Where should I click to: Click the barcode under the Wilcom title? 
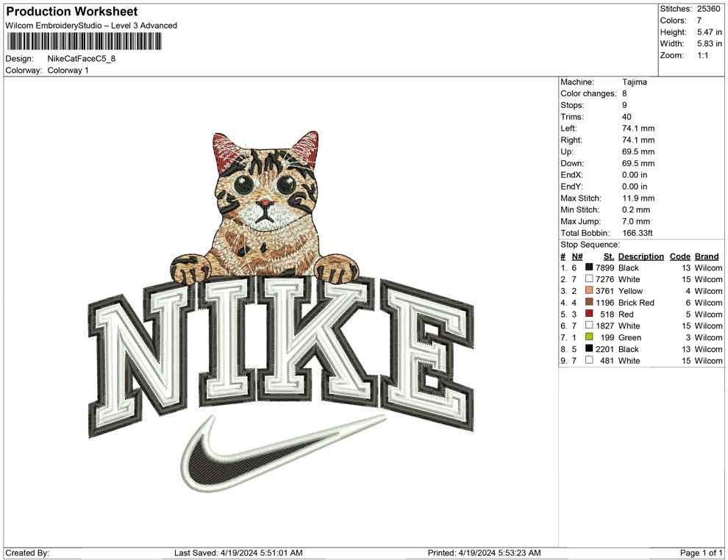pyautogui.click(x=84, y=41)
